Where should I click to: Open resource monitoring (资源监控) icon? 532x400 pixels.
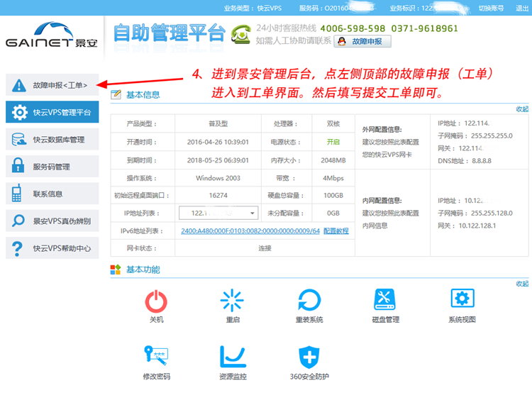(233, 357)
